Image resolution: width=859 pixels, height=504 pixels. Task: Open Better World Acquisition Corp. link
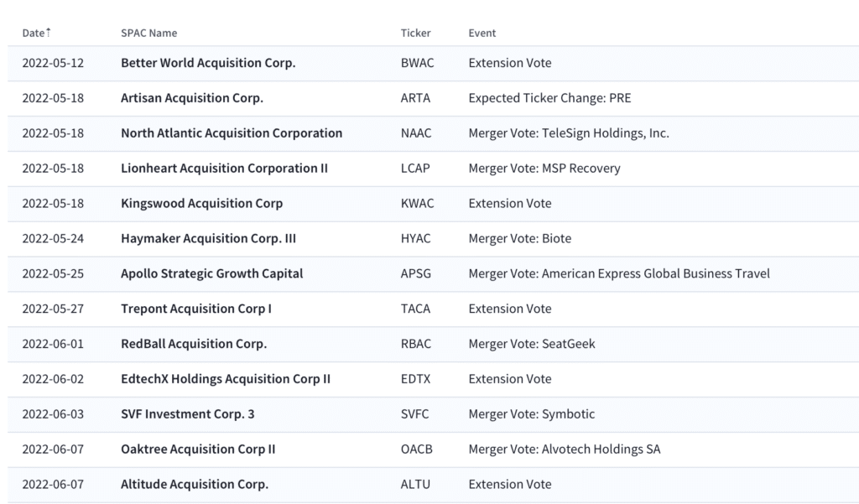[x=208, y=63]
